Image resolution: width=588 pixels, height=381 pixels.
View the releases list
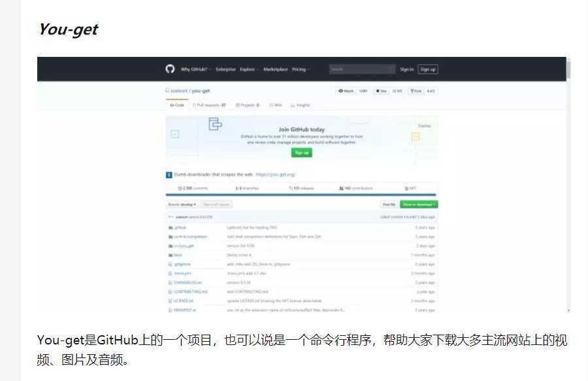301,188
